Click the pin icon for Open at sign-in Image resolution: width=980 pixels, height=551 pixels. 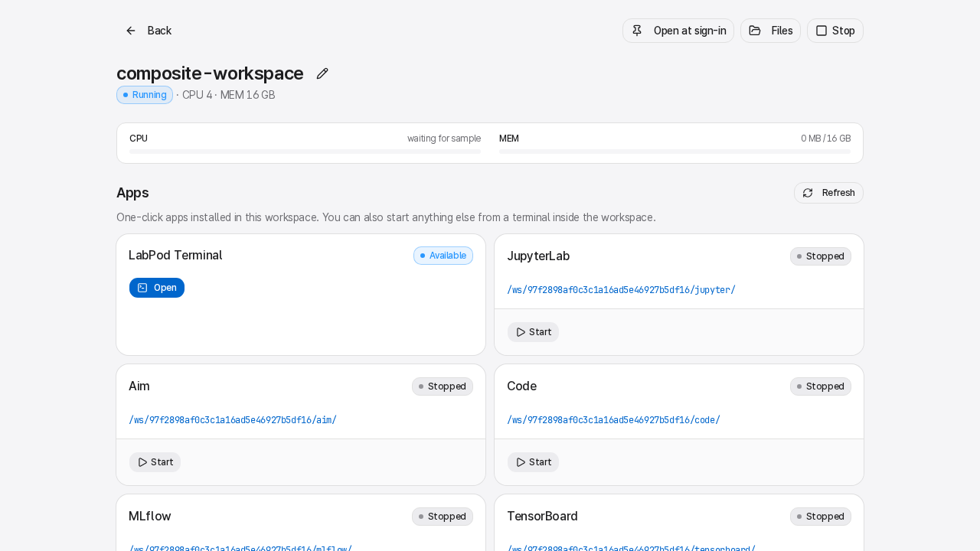[637, 31]
